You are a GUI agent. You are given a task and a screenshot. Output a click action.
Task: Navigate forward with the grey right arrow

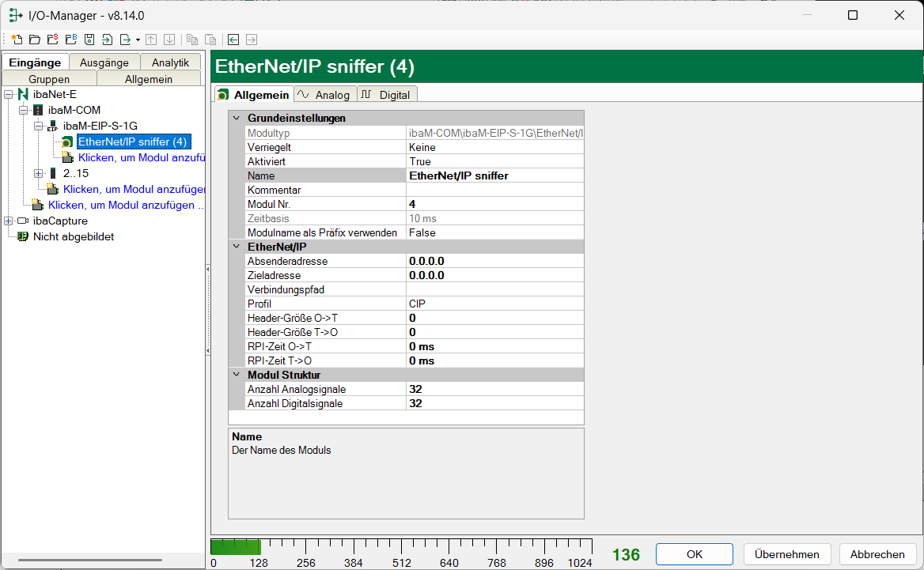pos(252,40)
